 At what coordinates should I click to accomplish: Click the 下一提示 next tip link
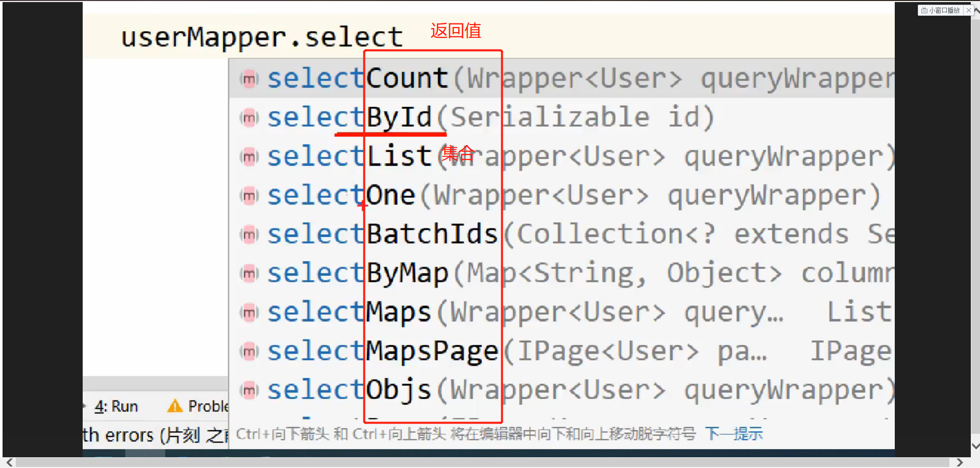pos(734,434)
